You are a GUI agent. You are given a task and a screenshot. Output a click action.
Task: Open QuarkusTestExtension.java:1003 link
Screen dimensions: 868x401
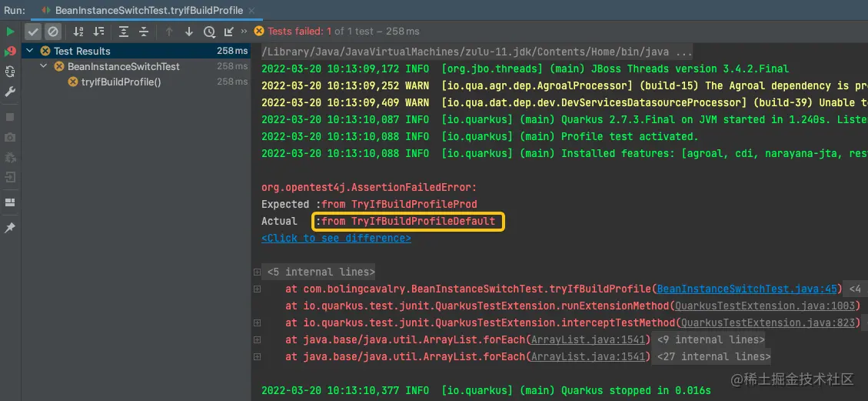[765, 306]
